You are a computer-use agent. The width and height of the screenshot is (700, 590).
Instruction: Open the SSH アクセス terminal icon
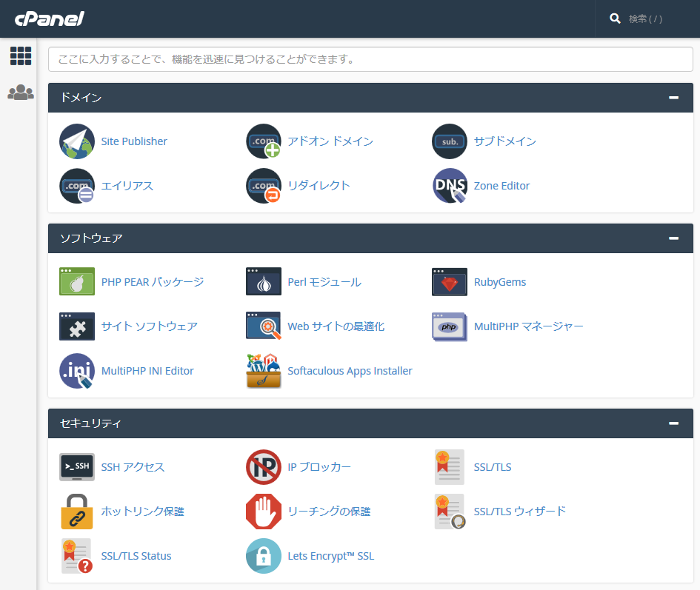point(77,467)
